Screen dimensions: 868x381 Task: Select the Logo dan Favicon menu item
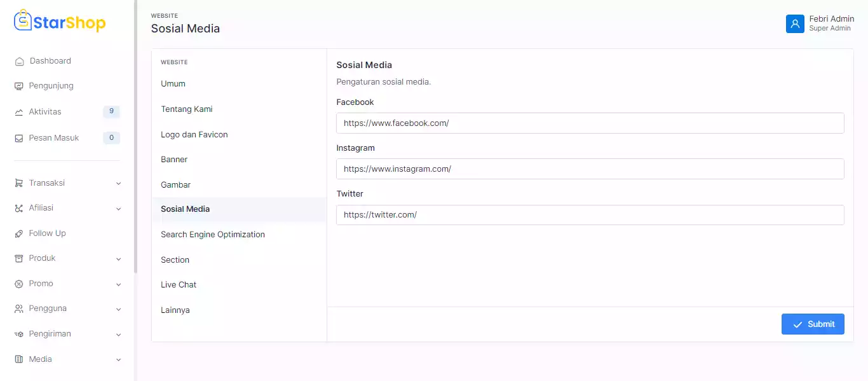[194, 135]
